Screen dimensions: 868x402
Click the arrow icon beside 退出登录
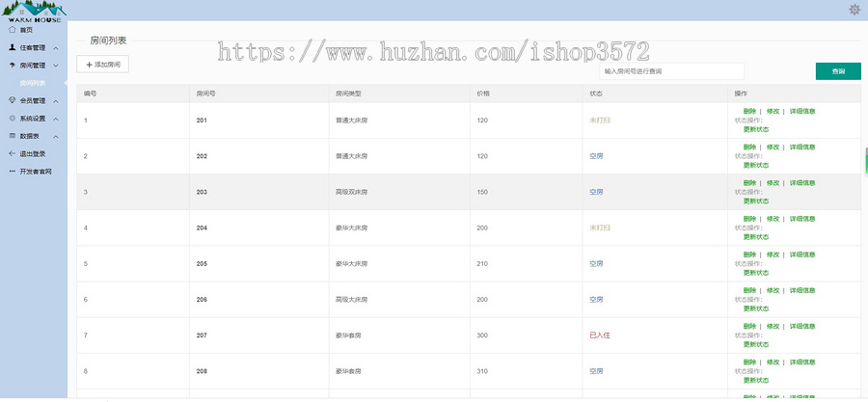[13, 153]
